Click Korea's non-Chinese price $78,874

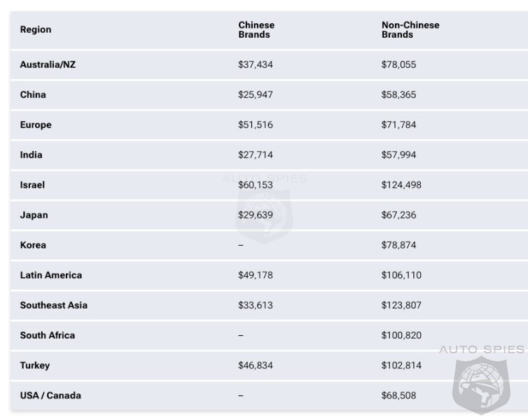coord(398,245)
